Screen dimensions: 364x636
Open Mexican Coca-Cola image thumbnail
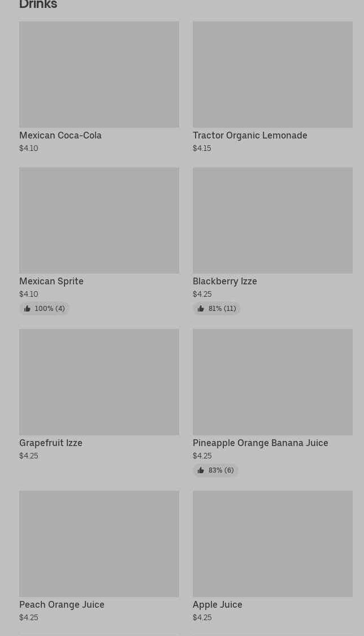pyautogui.click(x=99, y=75)
